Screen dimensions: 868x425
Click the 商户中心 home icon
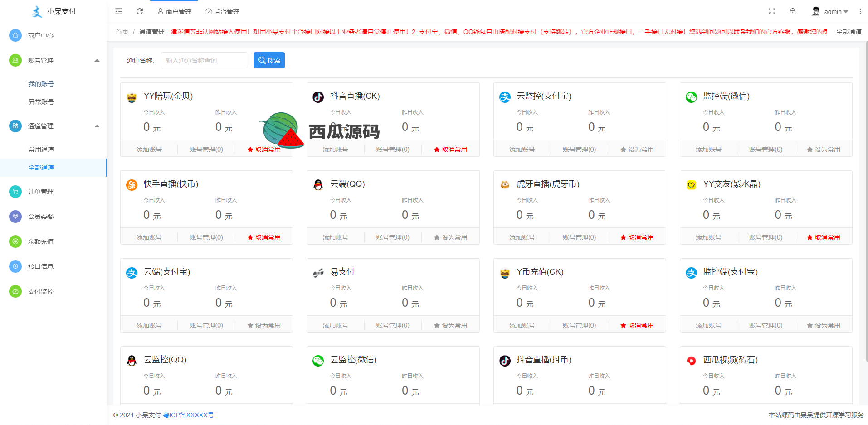15,35
